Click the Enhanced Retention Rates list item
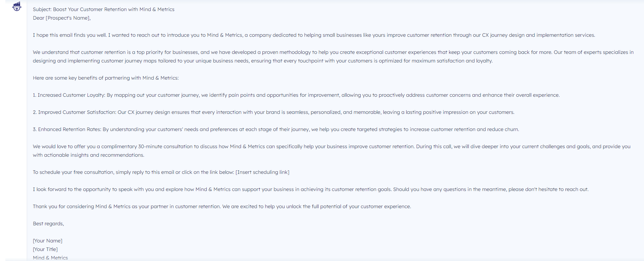Screen dimensions: 644x261 pos(276,129)
